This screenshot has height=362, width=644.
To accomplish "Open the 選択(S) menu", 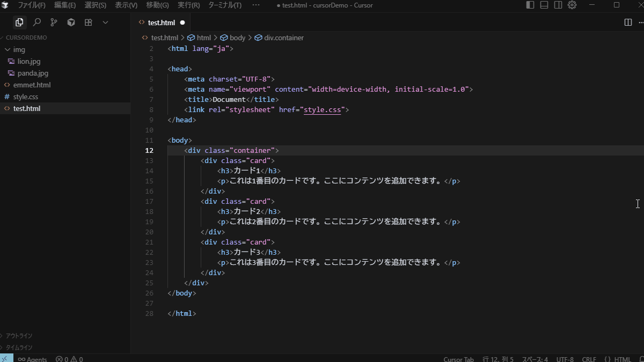I will [96, 5].
